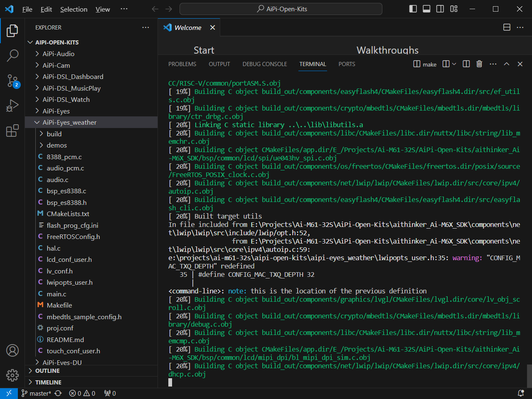Open CMakeLists.txt file
The width and height of the screenshot is (532, 399).
click(x=91, y=214)
